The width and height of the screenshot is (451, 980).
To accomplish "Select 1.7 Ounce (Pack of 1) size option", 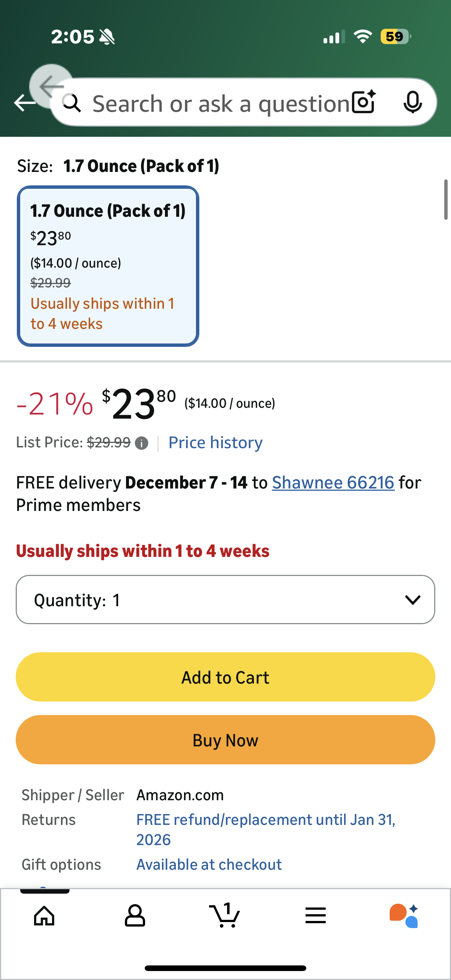I will (108, 266).
